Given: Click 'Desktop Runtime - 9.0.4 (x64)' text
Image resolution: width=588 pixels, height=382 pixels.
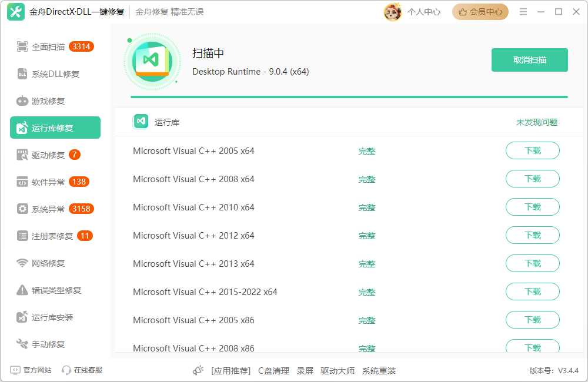Looking at the screenshot, I should pos(250,72).
